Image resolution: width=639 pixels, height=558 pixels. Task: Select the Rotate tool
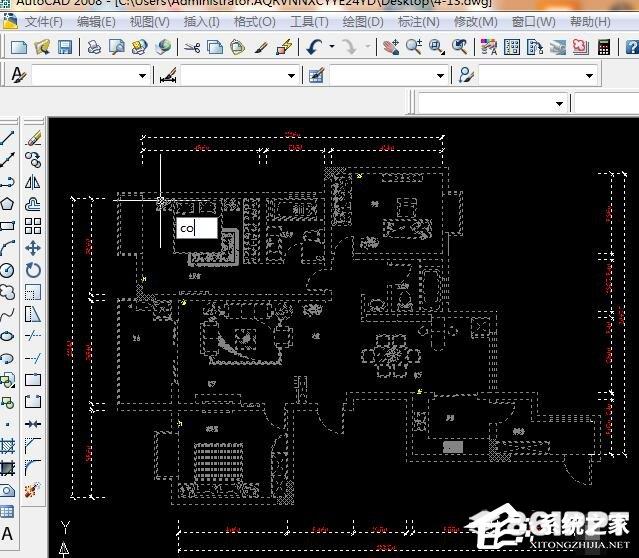point(33,270)
